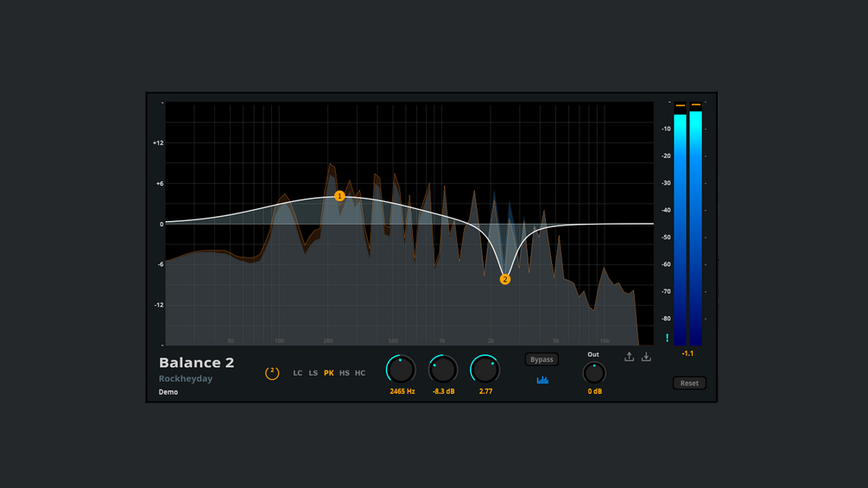Click the right channel output meter
This screenshot has height=488, width=868.
tap(696, 224)
